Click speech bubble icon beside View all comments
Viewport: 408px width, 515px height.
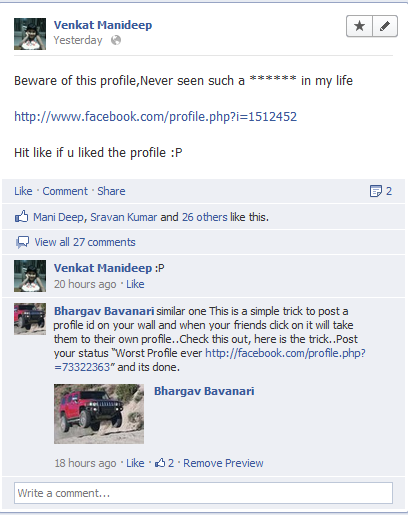pos(22,242)
